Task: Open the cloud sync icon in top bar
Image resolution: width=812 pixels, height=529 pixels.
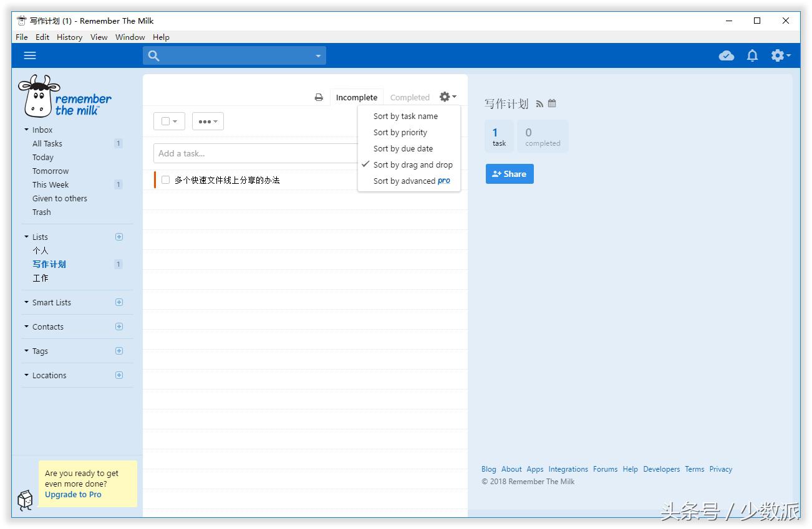Action: (727, 55)
